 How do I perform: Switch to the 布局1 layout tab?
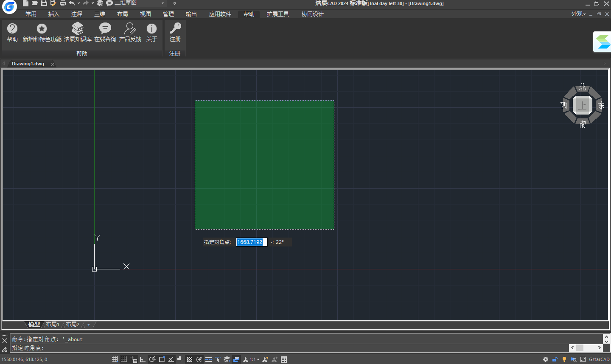click(x=52, y=325)
